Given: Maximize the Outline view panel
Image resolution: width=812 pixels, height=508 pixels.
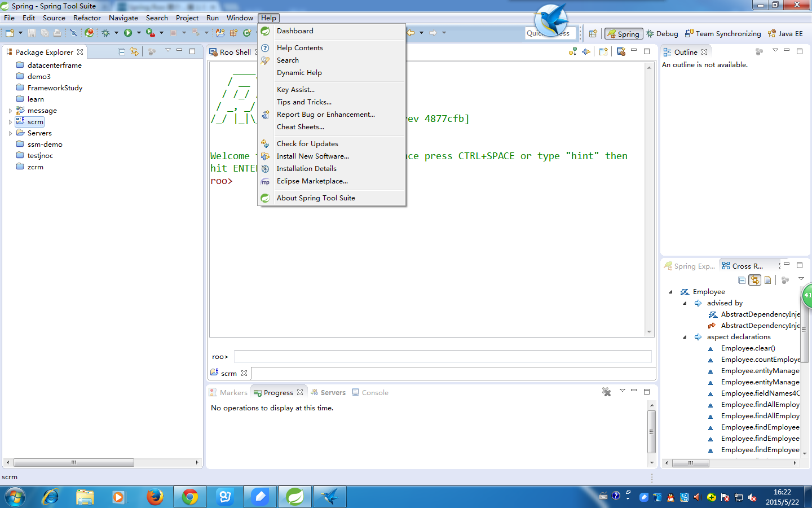Looking at the screenshot, I should click(x=799, y=51).
